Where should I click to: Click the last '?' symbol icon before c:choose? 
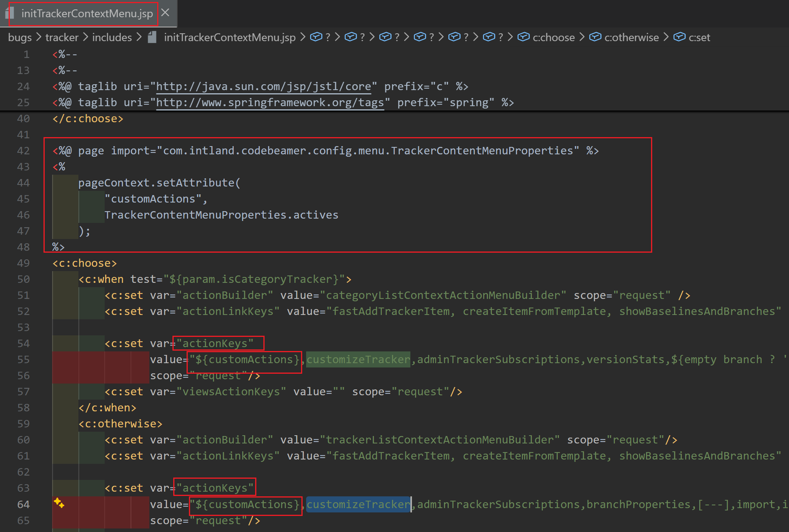coord(489,37)
